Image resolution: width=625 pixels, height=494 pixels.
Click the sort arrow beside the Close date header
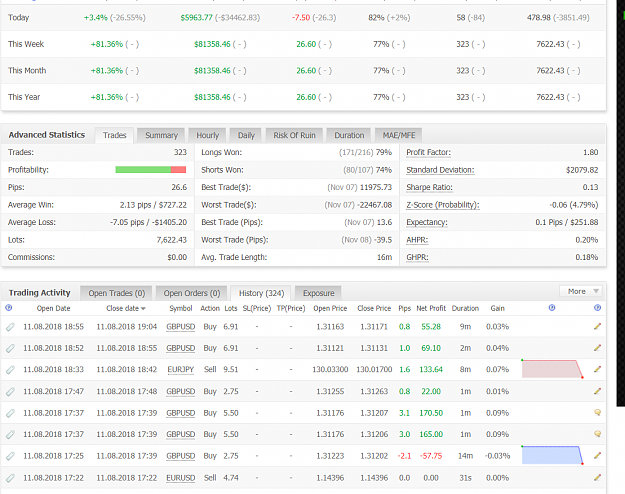pyautogui.click(x=143, y=309)
